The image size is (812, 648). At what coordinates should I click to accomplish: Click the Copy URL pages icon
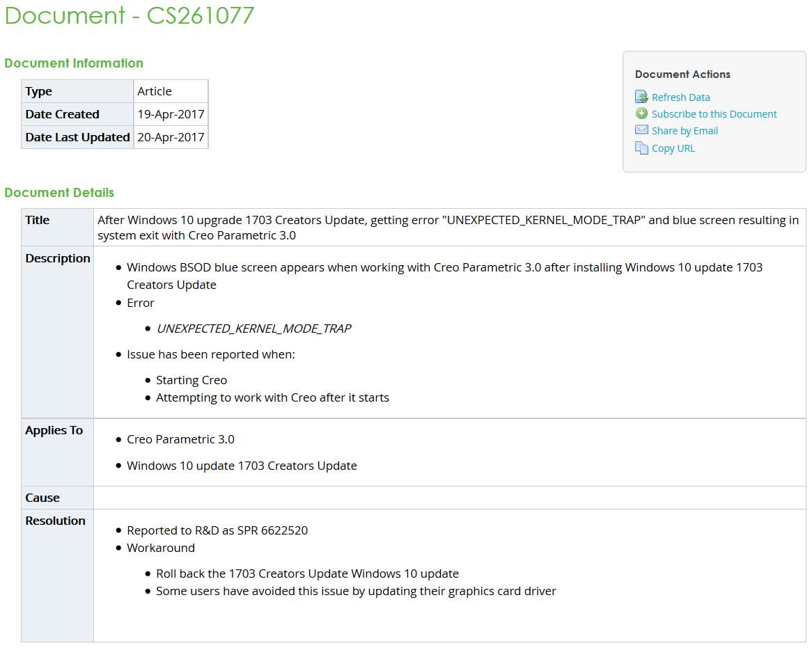pyautogui.click(x=641, y=148)
